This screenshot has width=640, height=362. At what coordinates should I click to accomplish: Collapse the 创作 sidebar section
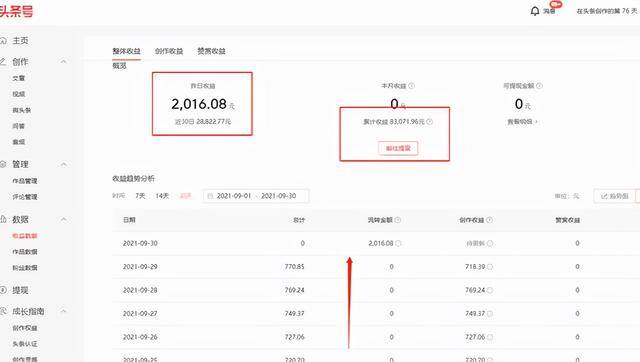point(64,62)
